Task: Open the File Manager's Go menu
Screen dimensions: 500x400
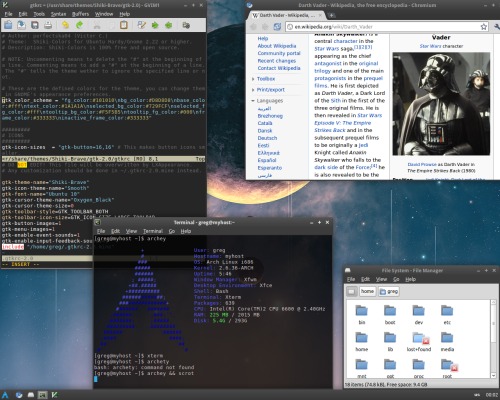Action: pos(396,279)
